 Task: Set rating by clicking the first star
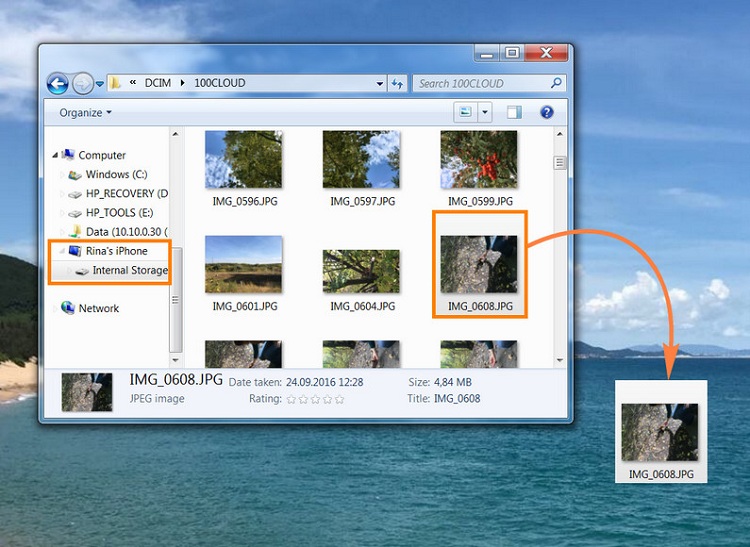(x=292, y=399)
